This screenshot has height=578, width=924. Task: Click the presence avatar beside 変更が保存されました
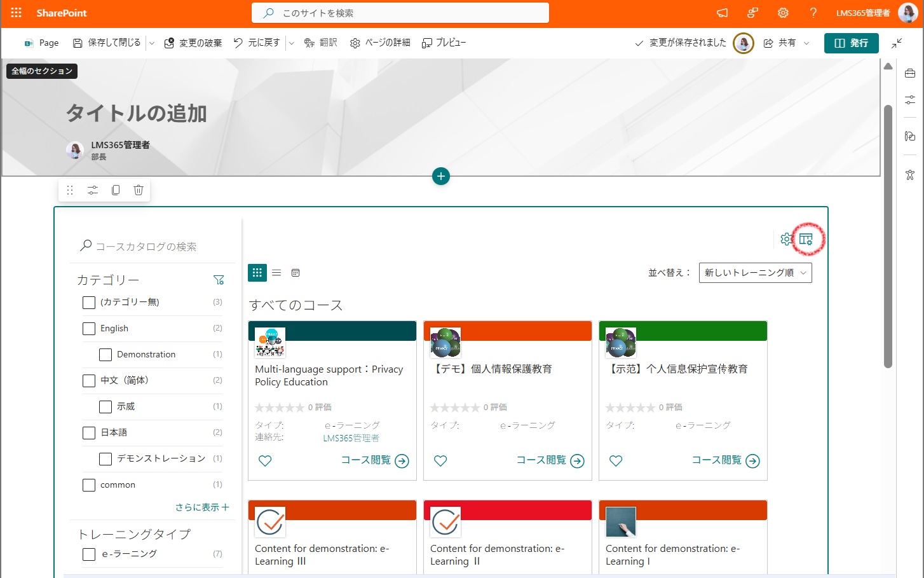click(x=744, y=43)
